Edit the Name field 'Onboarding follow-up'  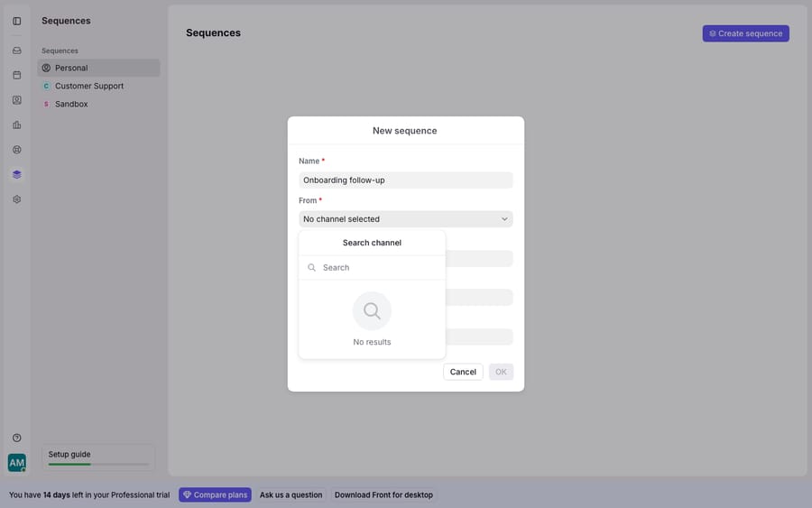405,180
